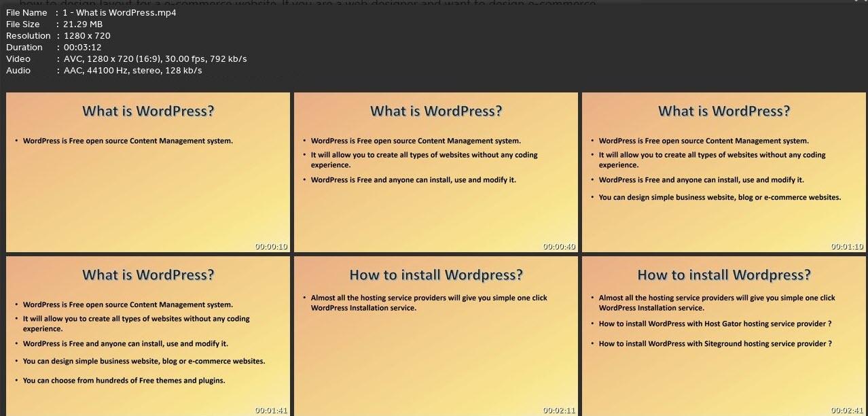Click "without any coding experience" bullet in 00:00:40 frame

(424, 160)
